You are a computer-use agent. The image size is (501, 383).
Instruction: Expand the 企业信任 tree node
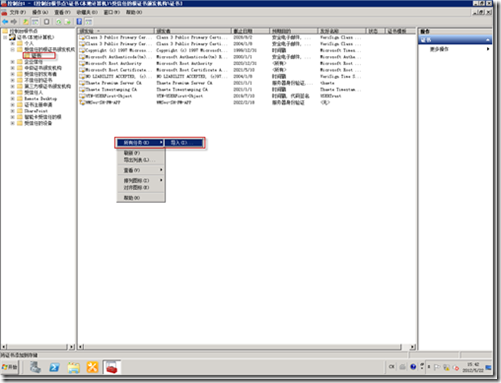coord(13,62)
